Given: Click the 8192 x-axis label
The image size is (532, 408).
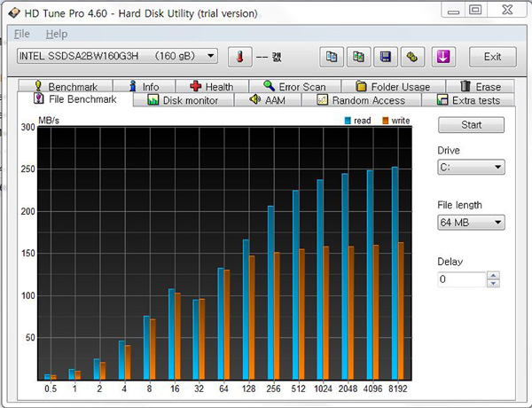Looking at the screenshot, I should (x=397, y=388).
